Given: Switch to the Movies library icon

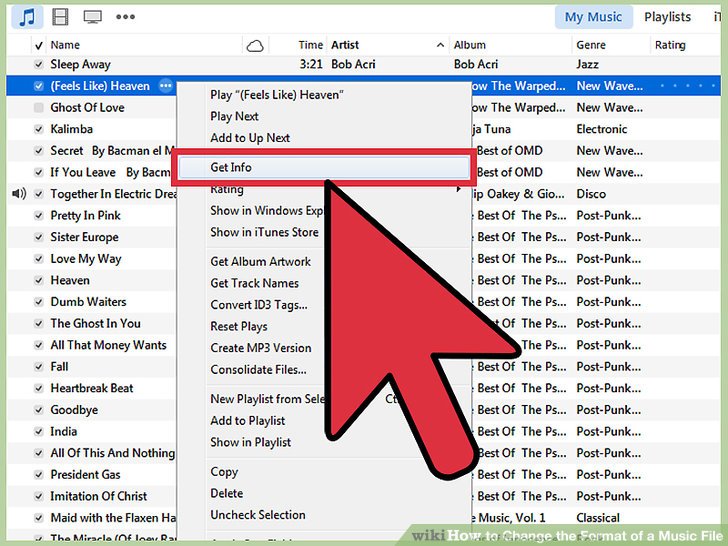Looking at the screenshot, I should point(60,17).
